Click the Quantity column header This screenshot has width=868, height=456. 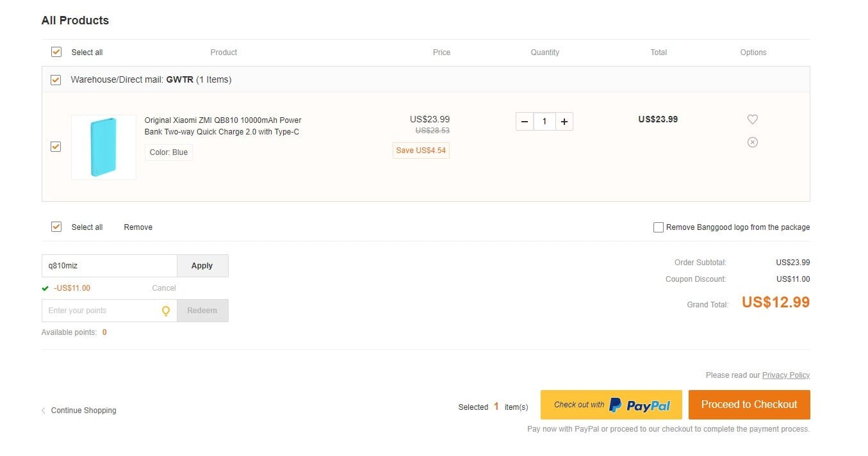click(x=545, y=53)
